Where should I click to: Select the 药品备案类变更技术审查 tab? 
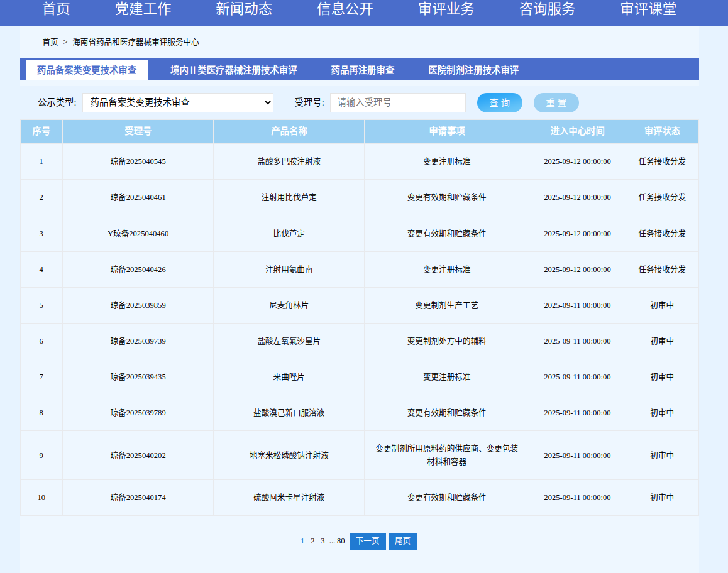[87, 70]
